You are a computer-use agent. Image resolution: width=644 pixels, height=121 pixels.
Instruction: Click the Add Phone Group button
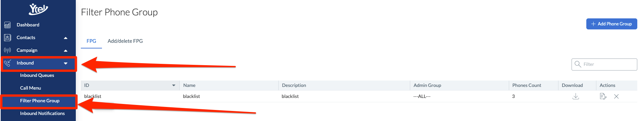tap(611, 24)
